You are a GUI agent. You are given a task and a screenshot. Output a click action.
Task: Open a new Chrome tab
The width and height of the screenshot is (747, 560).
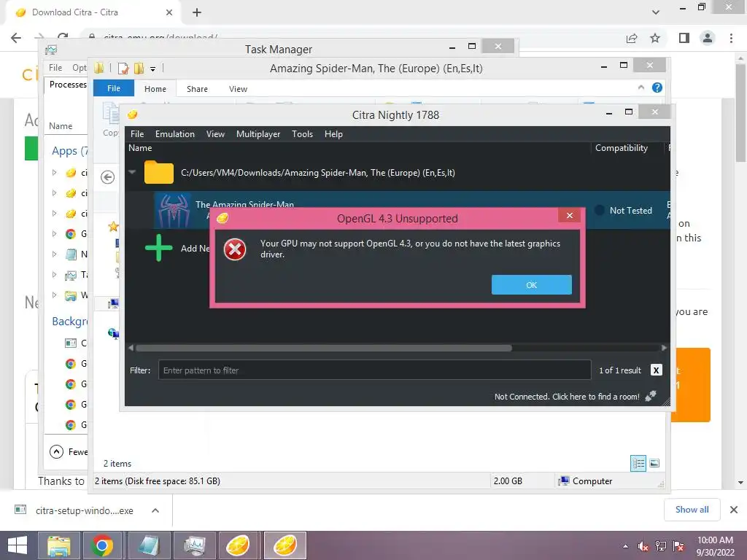click(197, 12)
